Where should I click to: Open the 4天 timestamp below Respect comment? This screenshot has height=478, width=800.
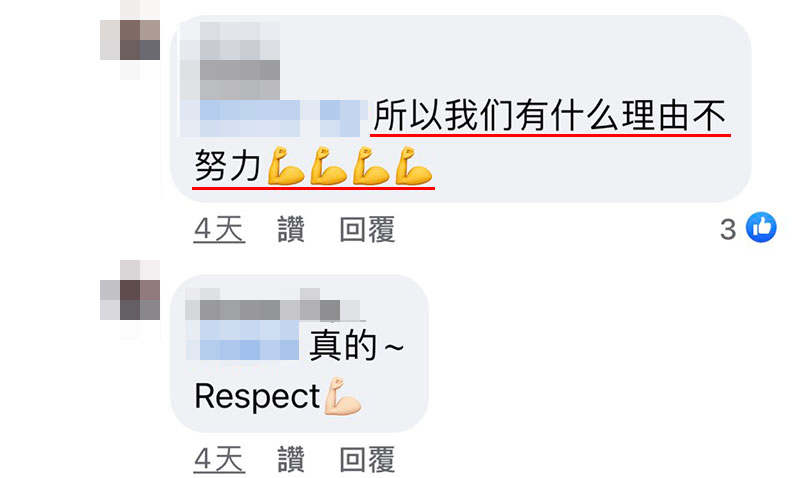(x=219, y=459)
